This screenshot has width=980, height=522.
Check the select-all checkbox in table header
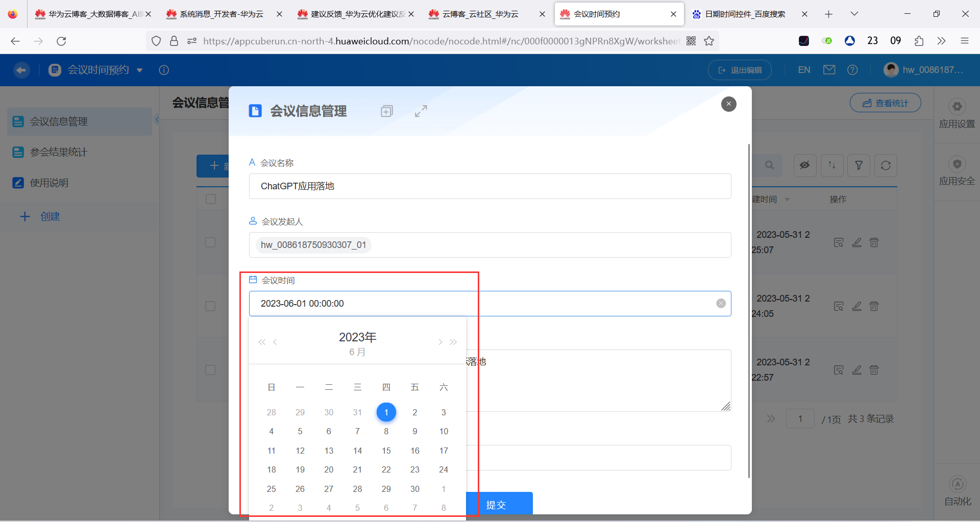tap(211, 199)
